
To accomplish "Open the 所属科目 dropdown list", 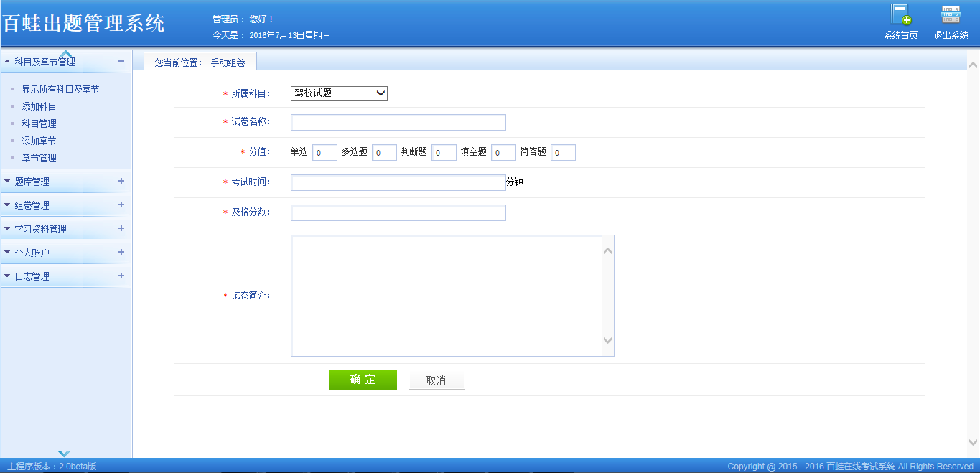I will [339, 93].
